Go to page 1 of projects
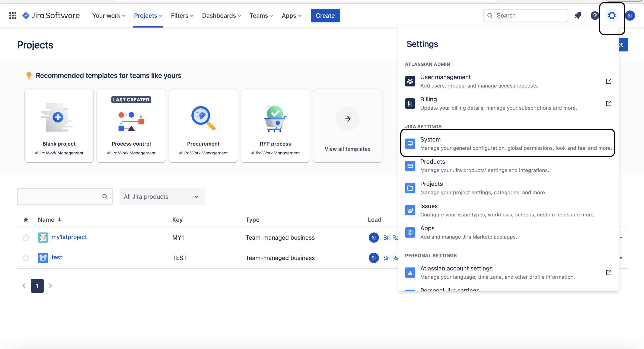Image resolution: width=644 pixels, height=349 pixels. pyautogui.click(x=37, y=286)
